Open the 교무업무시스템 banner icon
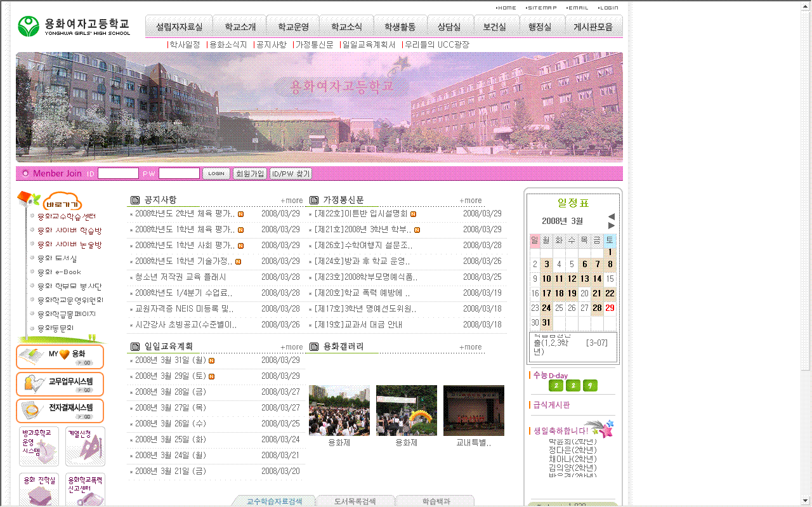This screenshot has width=812, height=507. pyautogui.click(x=60, y=384)
